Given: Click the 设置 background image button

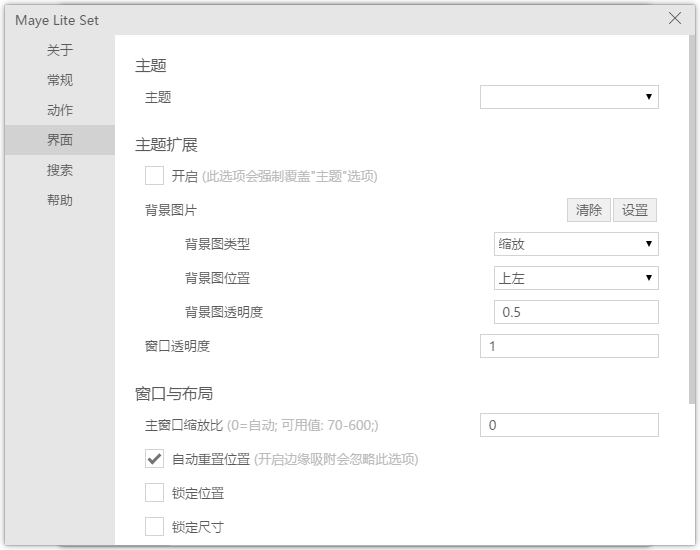Looking at the screenshot, I should click(x=635, y=210).
